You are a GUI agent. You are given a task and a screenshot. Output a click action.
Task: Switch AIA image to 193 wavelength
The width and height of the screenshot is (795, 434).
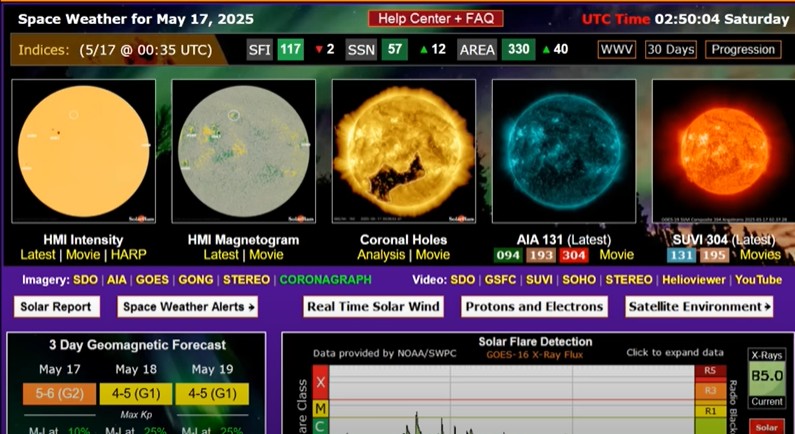click(x=541, y=255)
